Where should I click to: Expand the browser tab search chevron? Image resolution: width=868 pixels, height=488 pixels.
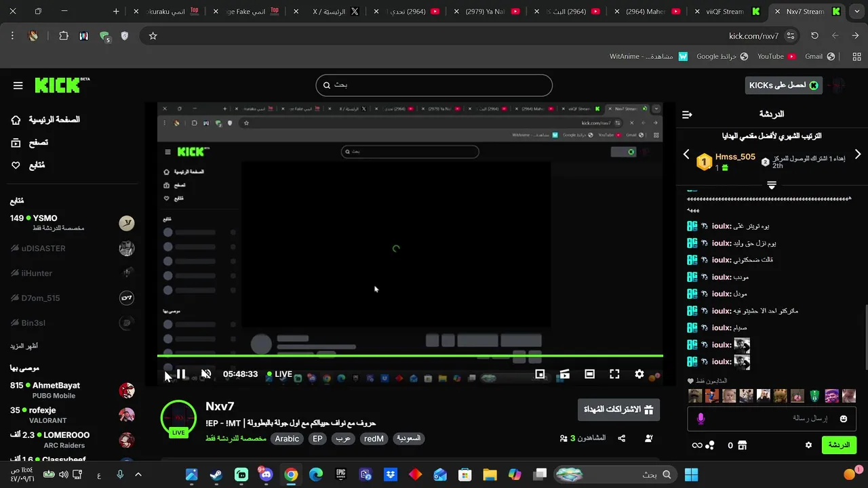coord(856,12)
